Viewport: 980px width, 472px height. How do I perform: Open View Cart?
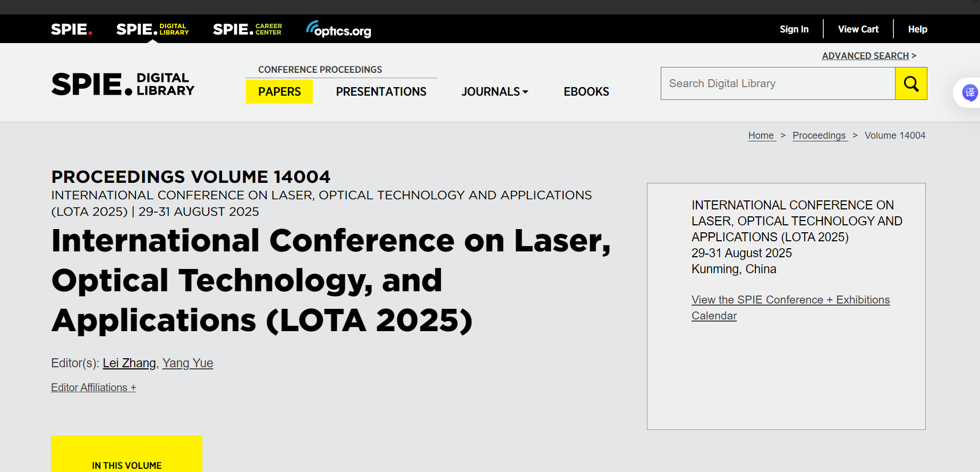pyautogui.click(x=858, y=29)
